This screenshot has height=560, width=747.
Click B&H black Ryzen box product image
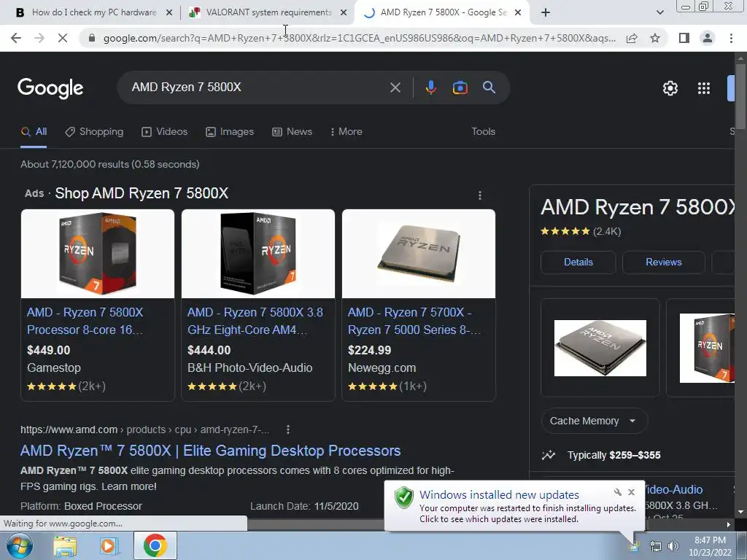point(258,254)
